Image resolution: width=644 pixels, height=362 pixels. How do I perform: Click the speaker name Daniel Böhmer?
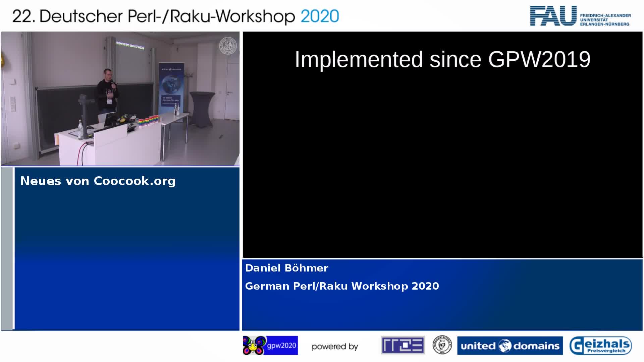point(287,268)
